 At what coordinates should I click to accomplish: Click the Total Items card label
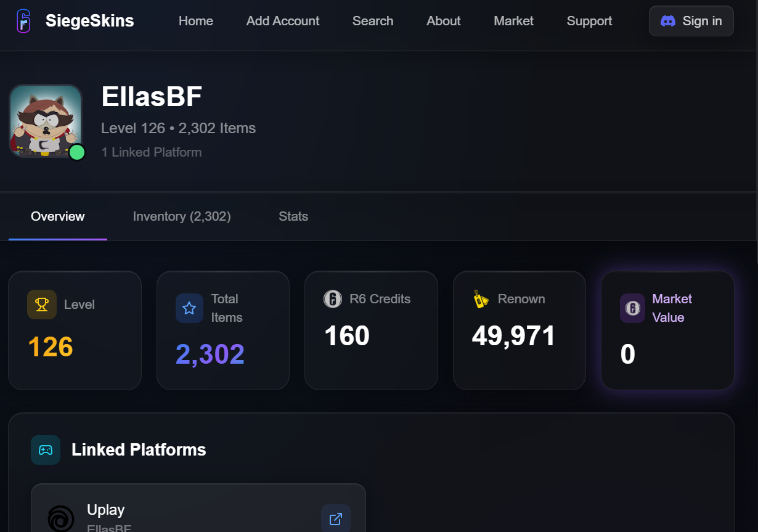227,308
